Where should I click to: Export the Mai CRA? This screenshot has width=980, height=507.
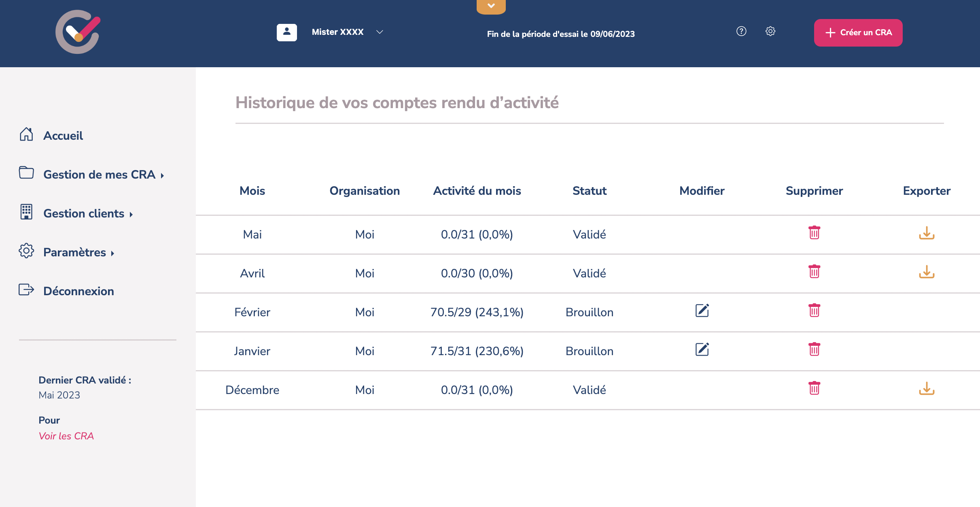point(926,233)
